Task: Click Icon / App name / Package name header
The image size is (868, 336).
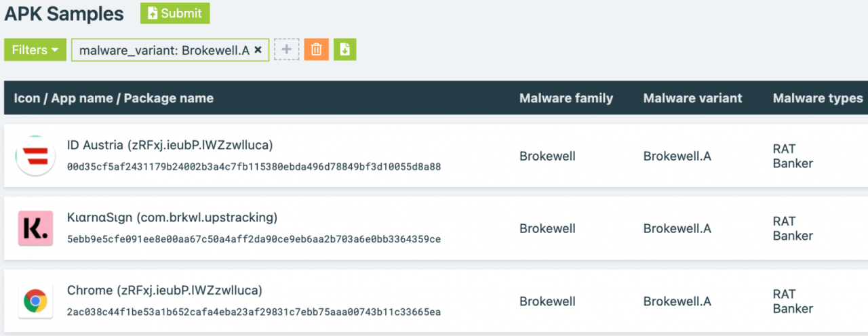Action: click(114, 98)
